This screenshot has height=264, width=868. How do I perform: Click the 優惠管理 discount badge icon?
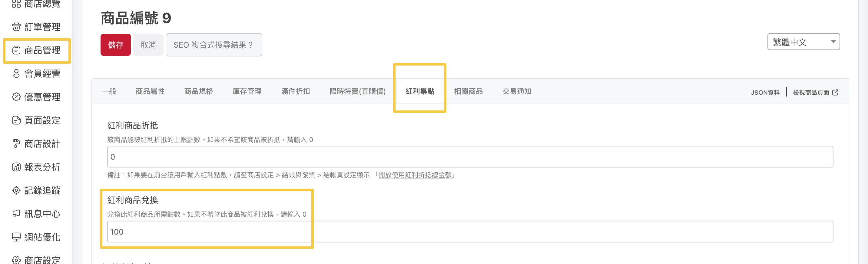[x=16, y=97]
